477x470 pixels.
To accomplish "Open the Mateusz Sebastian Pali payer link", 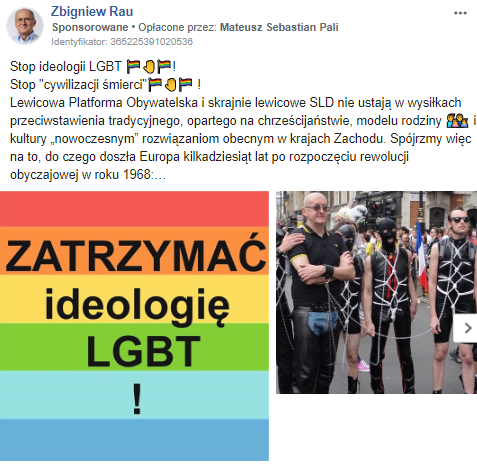I will pyautogui.click(x=279, y=27).
